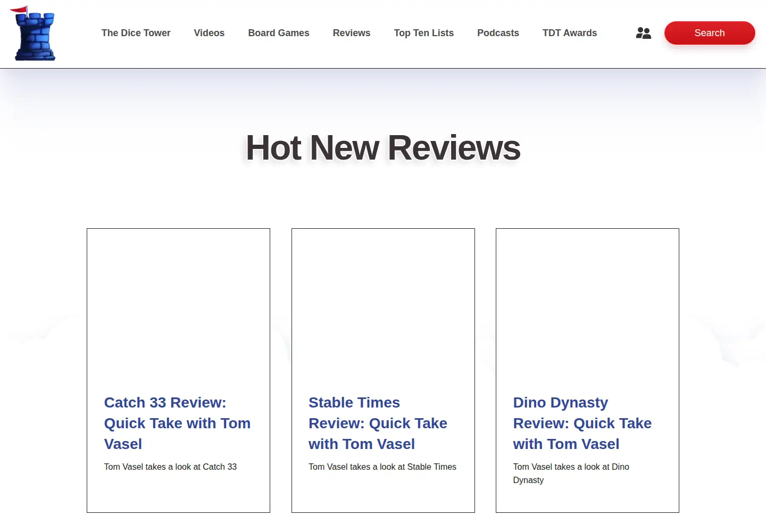The image size is (766, 532).
Task: Open the TDT Awards menu item
Action: click(570, 33)
